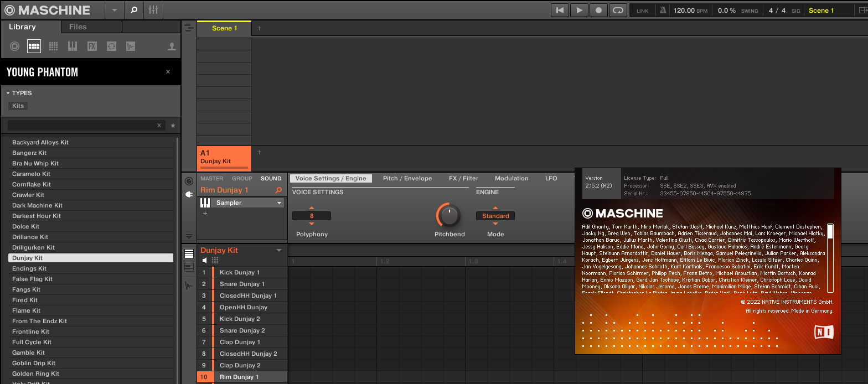Add a plug-in slot below Sampler
Image resolution: width=868 pixels, height=384 pixels.
coord(205,214)
